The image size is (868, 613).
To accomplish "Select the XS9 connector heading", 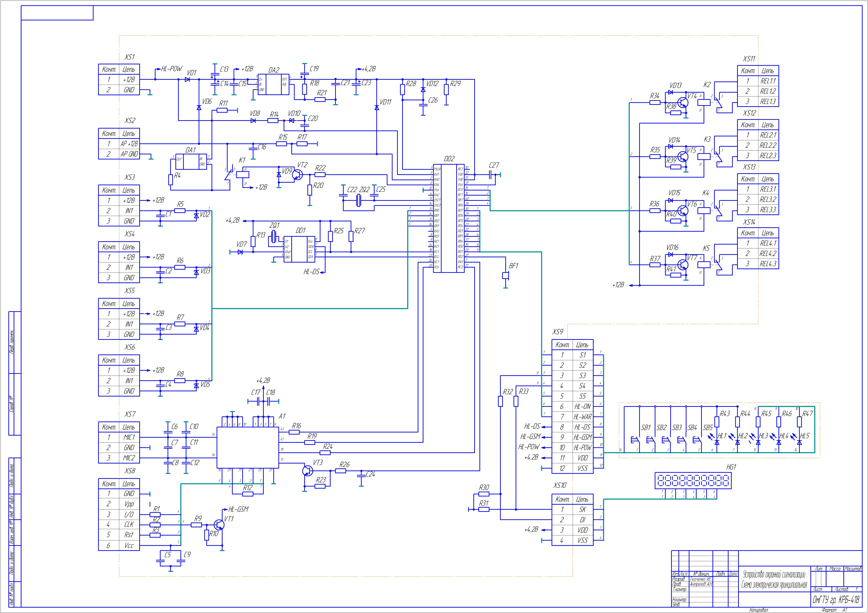I will click(x=558, y=331).
